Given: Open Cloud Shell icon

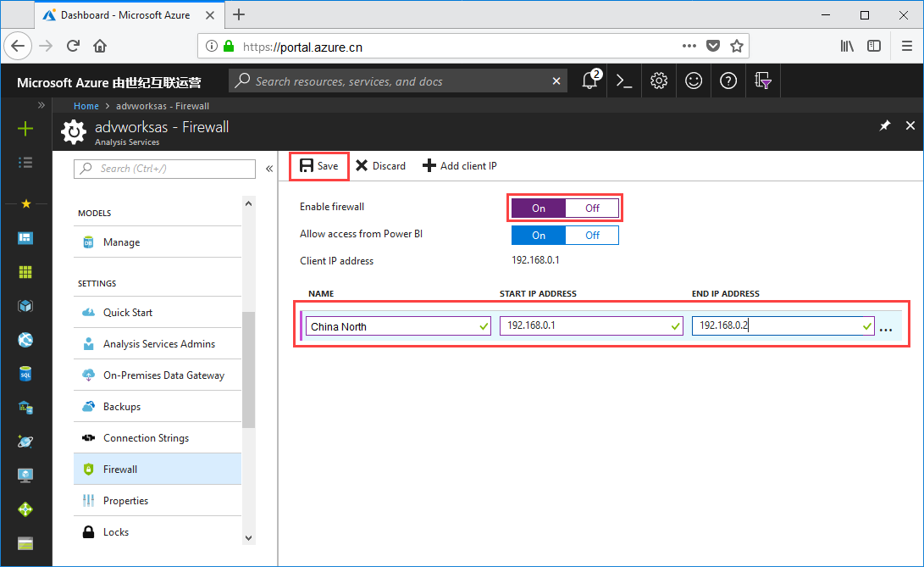Looking at the screenshot, I should coord(624,81).
